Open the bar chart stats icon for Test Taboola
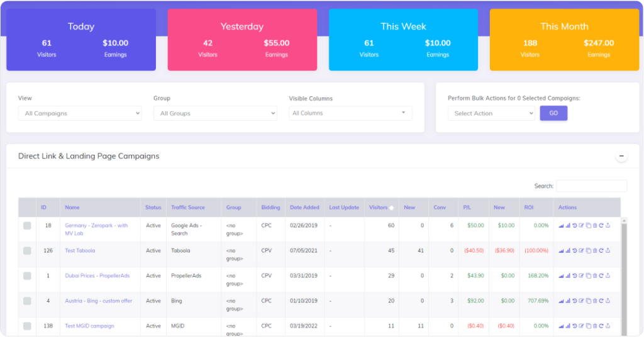 coord(568,250)
